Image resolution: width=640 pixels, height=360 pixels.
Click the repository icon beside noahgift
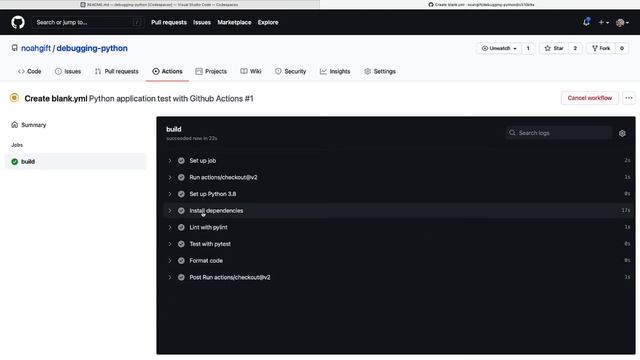tap(15, 48)
